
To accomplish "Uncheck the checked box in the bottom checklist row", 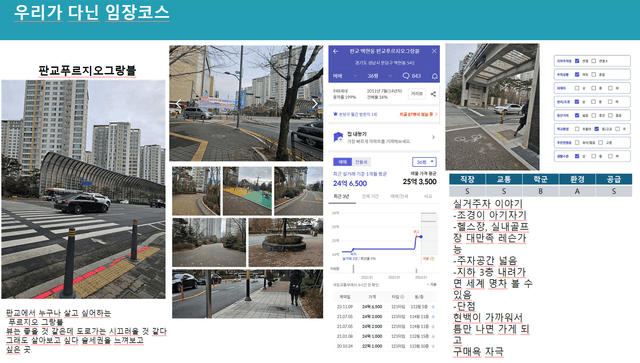I will pos(577,156).
